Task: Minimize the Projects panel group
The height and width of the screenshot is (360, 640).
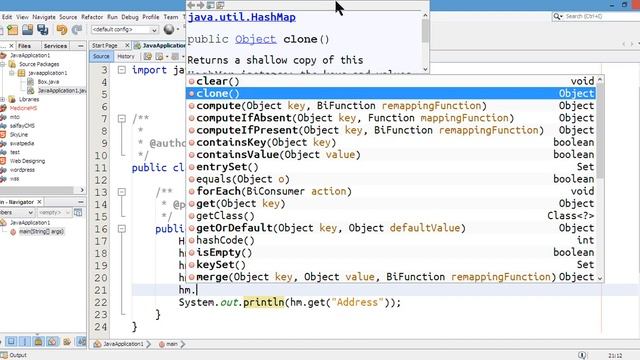Action: [80, 46]
